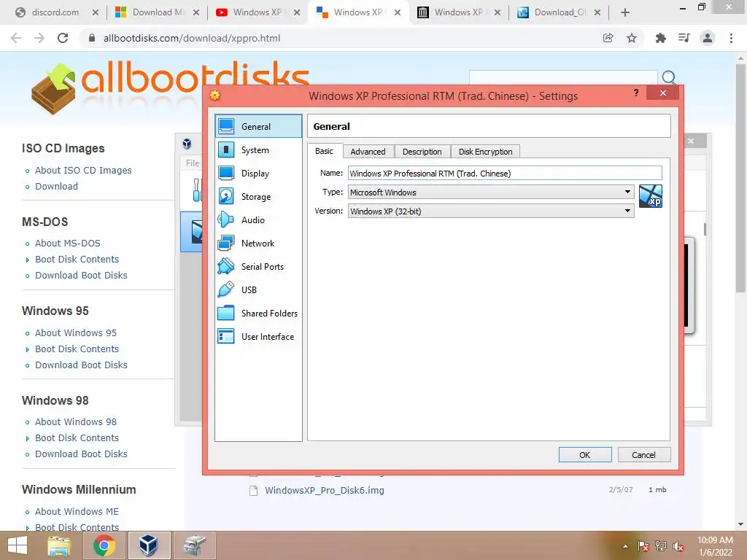
Task: Open File Explorer from taskbar
Action: tap(59, 545)
